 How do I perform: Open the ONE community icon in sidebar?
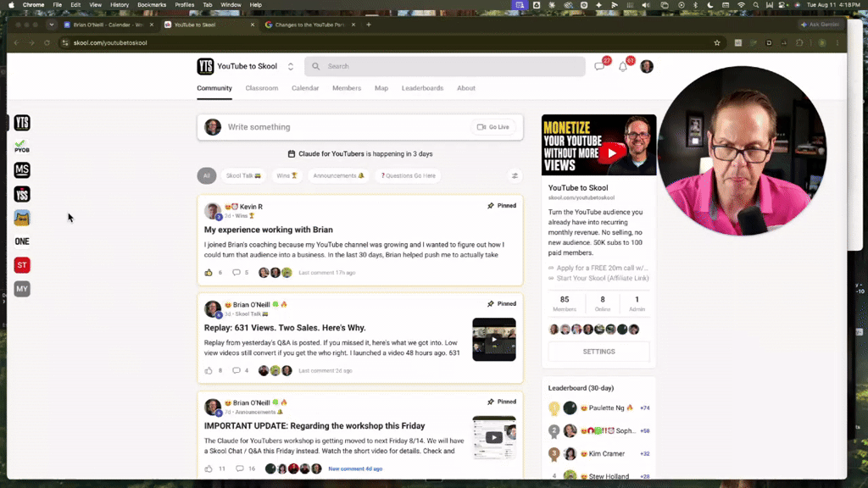[x=22, y=241]
